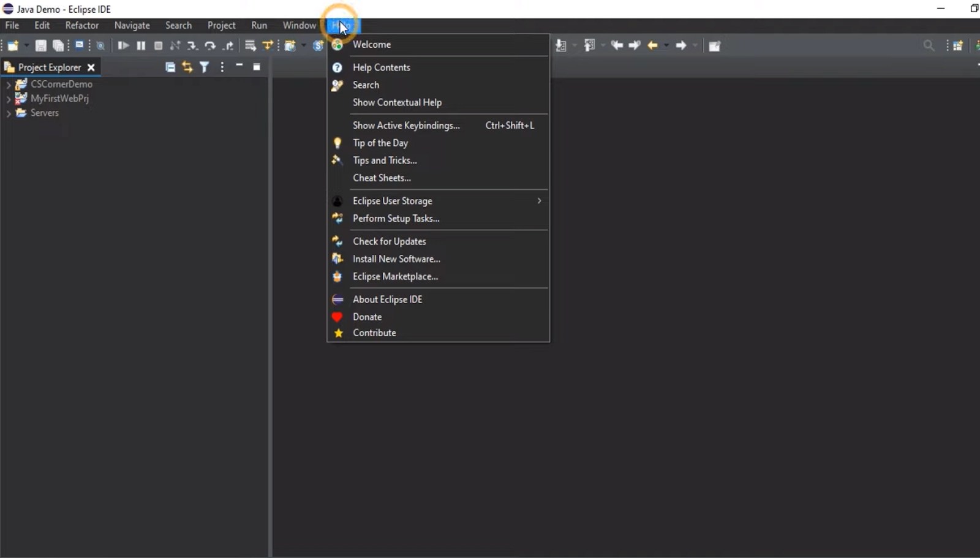Click the Drop to Frame icon
Viewport: 980px width, 558px height.
[x=250, y=45]
